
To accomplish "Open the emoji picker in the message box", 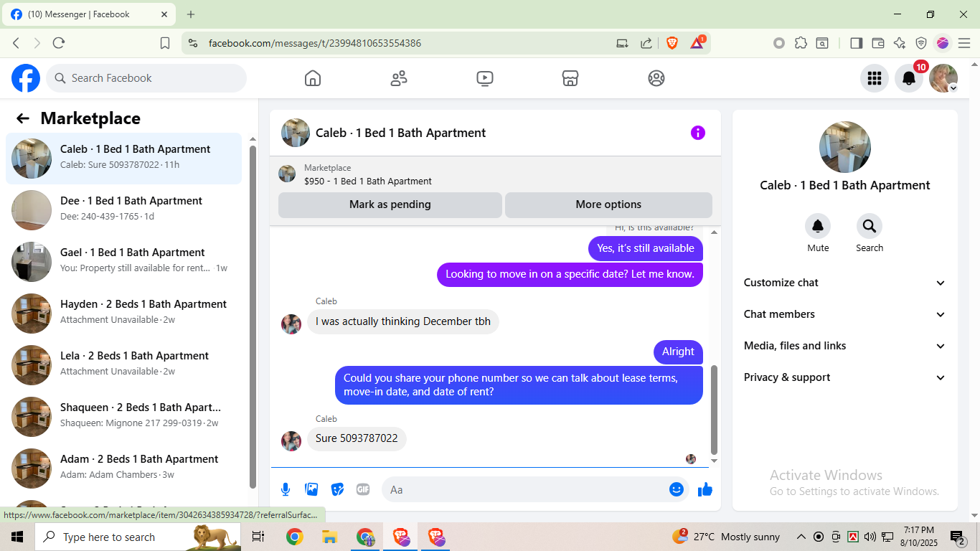I will (676, 489).
